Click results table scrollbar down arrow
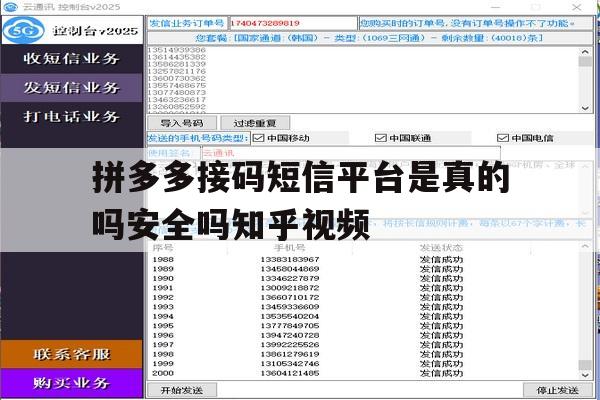Screen dimensions: 600x400 [x=585, y=375]
